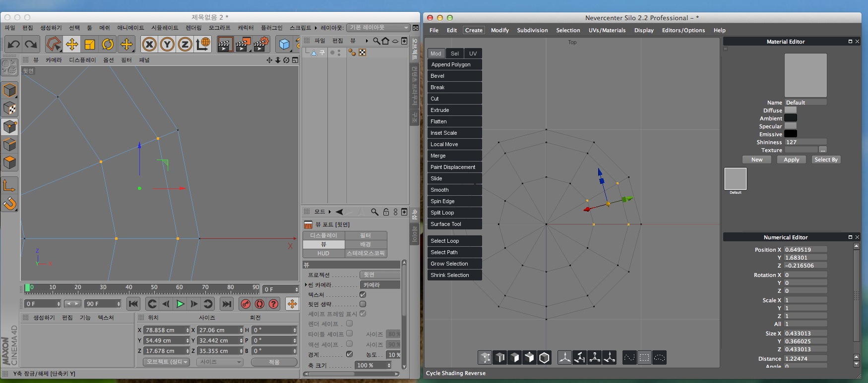
Task: Toggle the 뒷면 생략 checkbox
Action: (363, 304)
